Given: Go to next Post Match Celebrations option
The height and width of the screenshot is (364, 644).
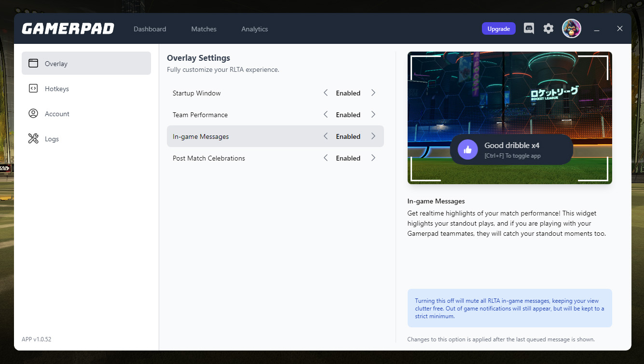Looking at the screenshot, I should (373, 158).
